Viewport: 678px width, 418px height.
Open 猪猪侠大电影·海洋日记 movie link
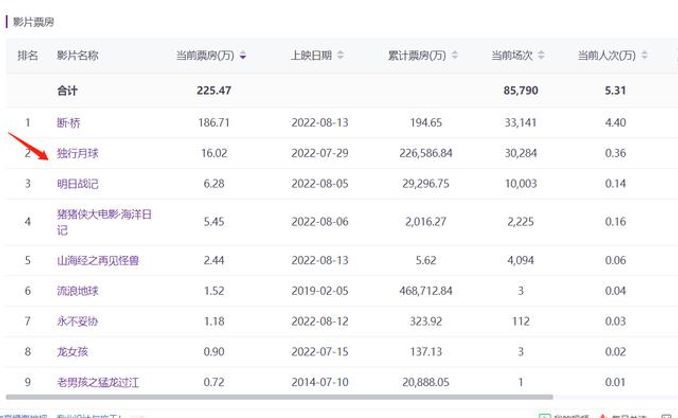click(x=96, y=221)
